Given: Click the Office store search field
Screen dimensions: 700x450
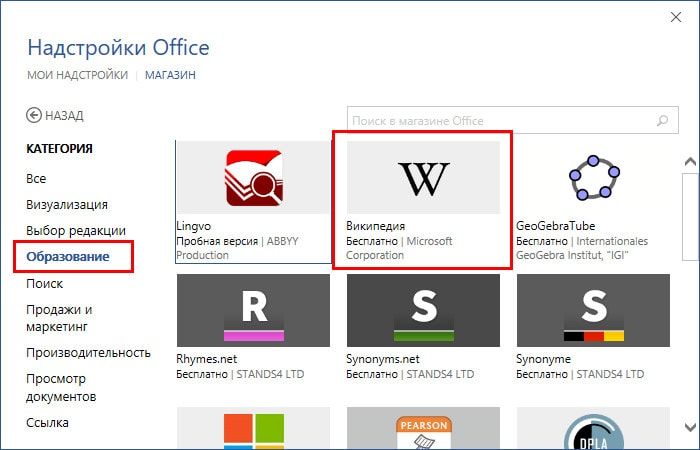Looking at the screenshot, I should [500, 121].
